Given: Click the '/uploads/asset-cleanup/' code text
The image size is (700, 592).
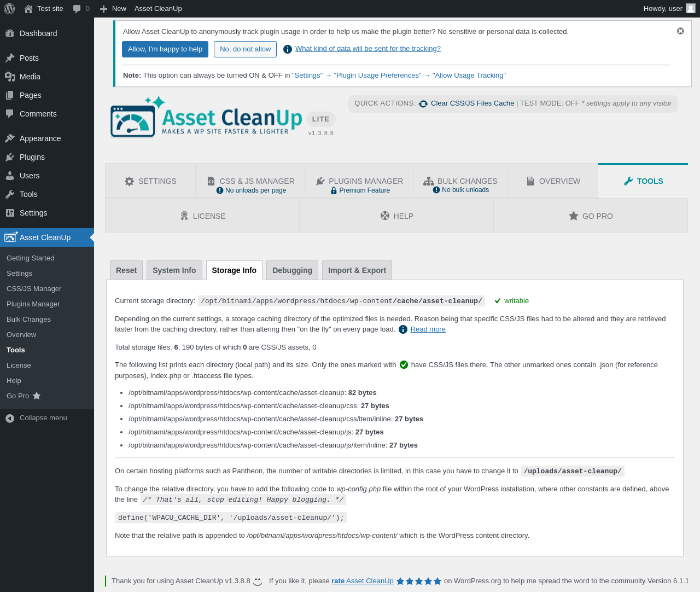Looking at the screenshot, I should [x=573, y=471].
